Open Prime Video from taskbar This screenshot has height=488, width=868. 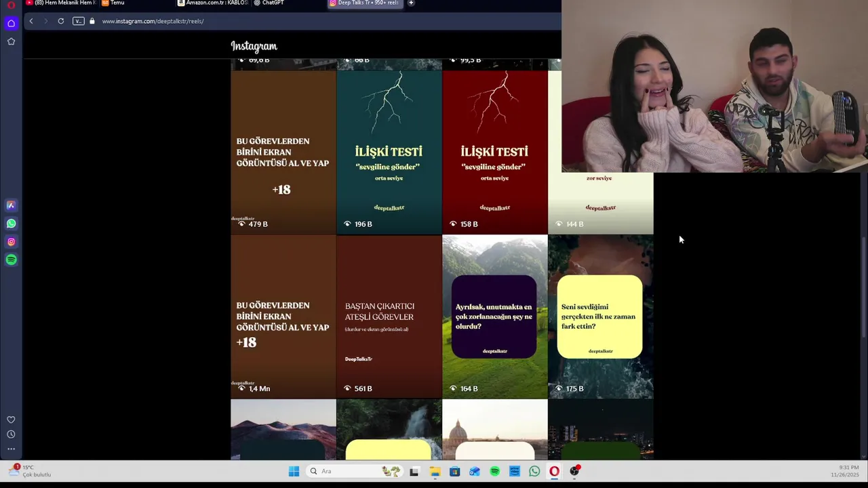[515, 471]
